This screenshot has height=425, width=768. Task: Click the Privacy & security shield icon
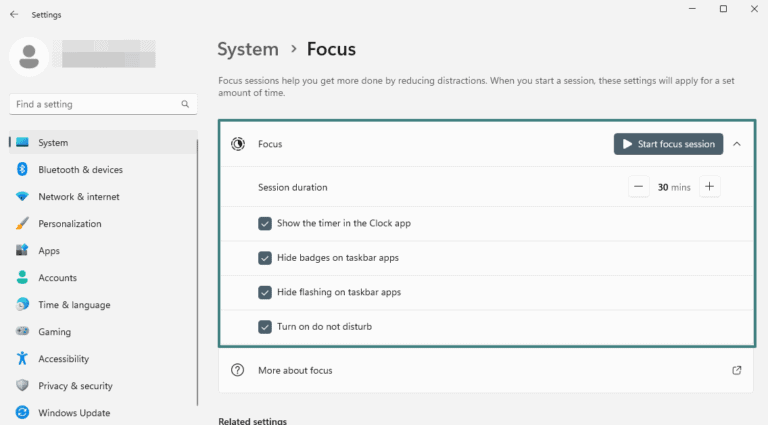22,386
